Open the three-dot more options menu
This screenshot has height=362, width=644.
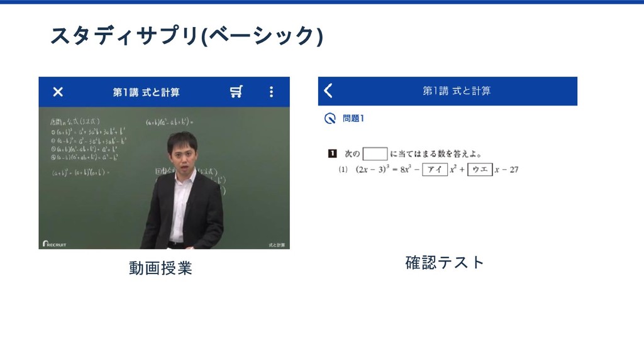271,92
